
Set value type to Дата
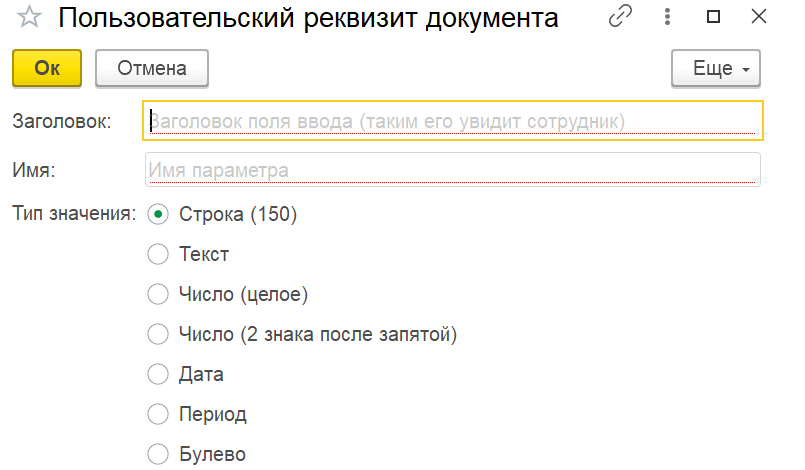pos(158,374)
